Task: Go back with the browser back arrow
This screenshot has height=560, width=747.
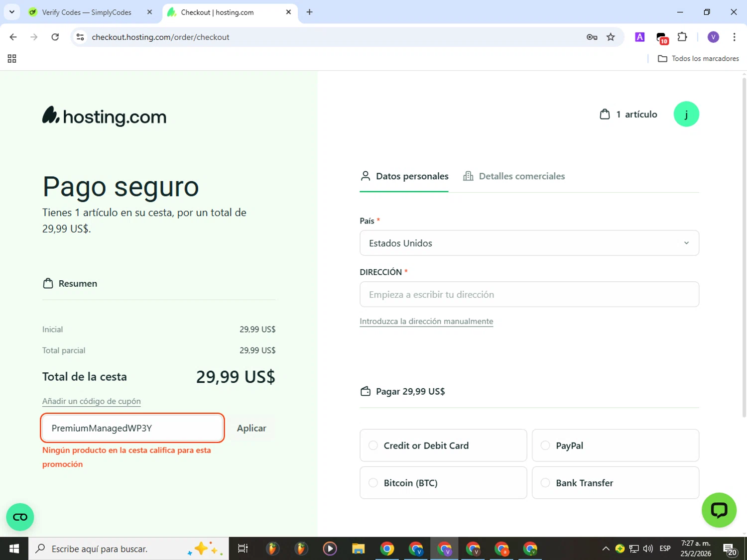Action: tap(13, 37)
